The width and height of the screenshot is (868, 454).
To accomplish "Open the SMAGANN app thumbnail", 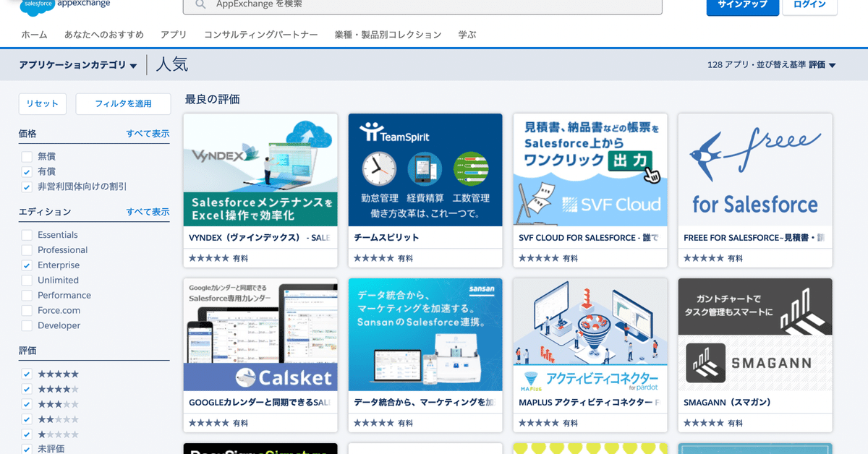I will pyautogui.click(x=755, y=335).
